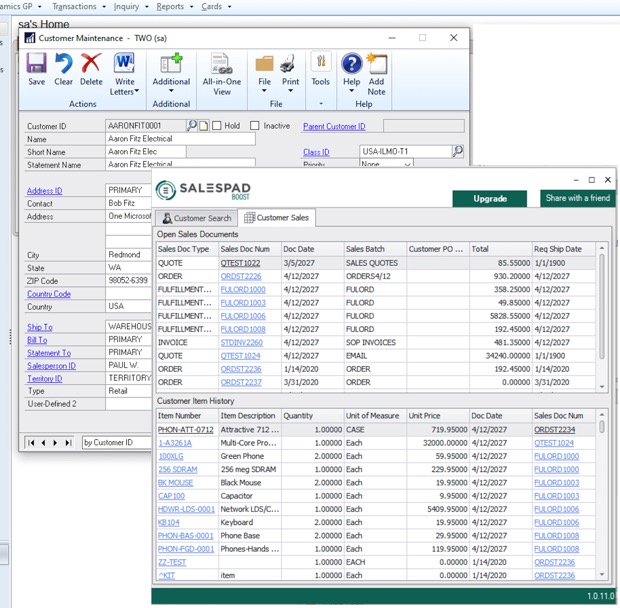Open Customer ID lookup magnifier

191,126
